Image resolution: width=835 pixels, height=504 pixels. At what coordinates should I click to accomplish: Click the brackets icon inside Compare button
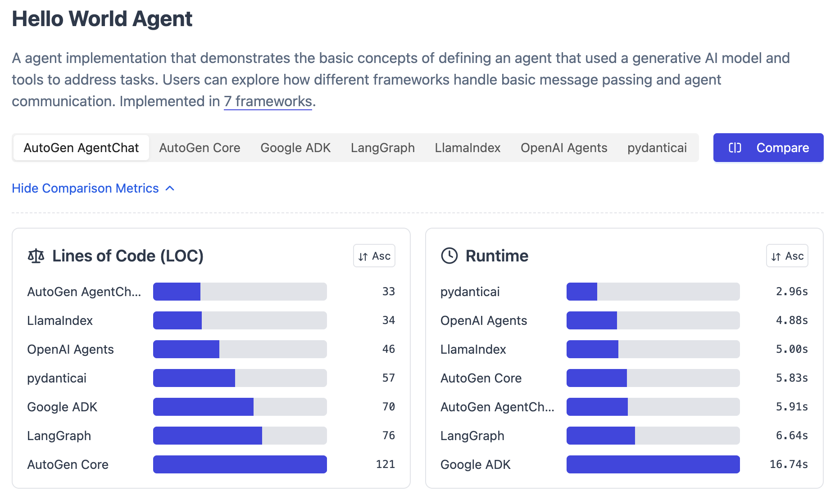click(735, 148)
